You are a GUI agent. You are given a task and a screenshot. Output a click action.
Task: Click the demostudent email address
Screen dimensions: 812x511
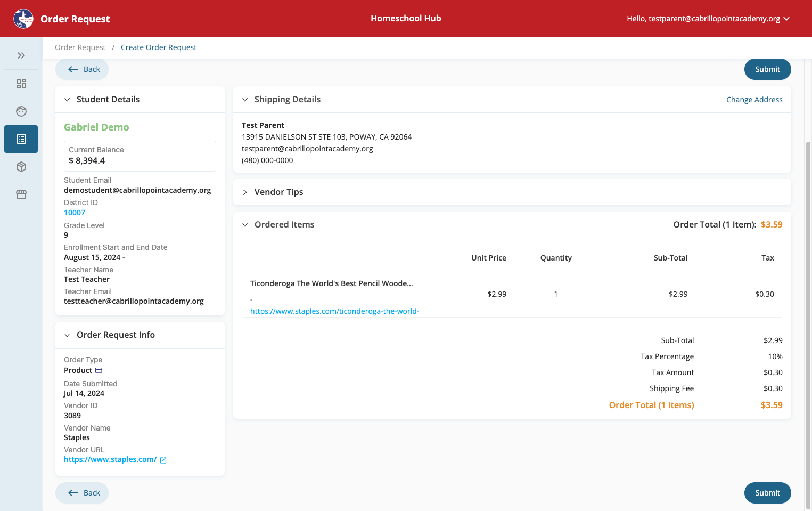(137, 190)
